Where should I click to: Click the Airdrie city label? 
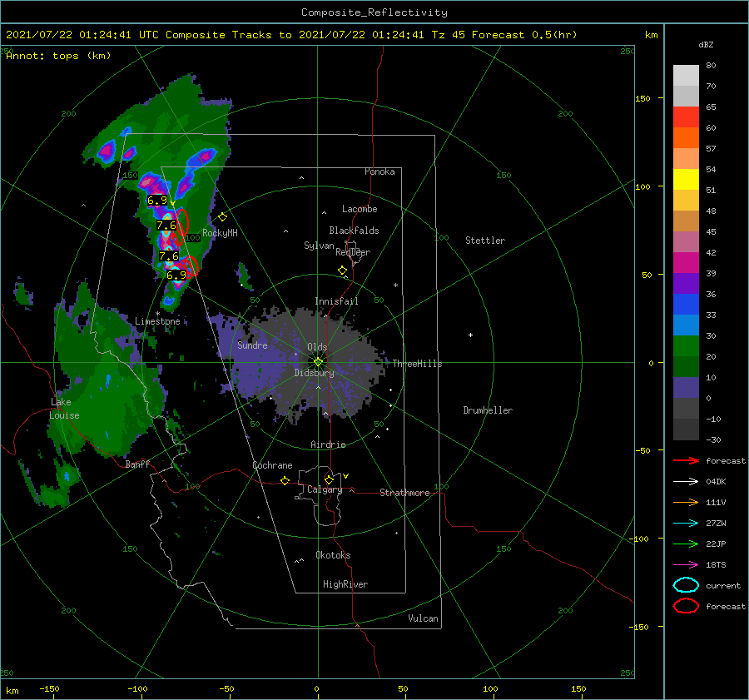328,444
